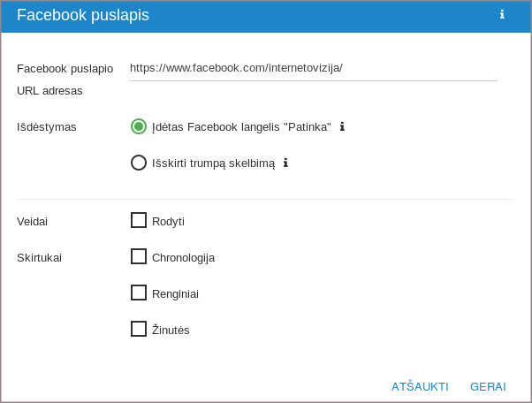Enable the Rodyti checkbox for Veidai
This screenshot has height=403, width=532.
(139, 220)
